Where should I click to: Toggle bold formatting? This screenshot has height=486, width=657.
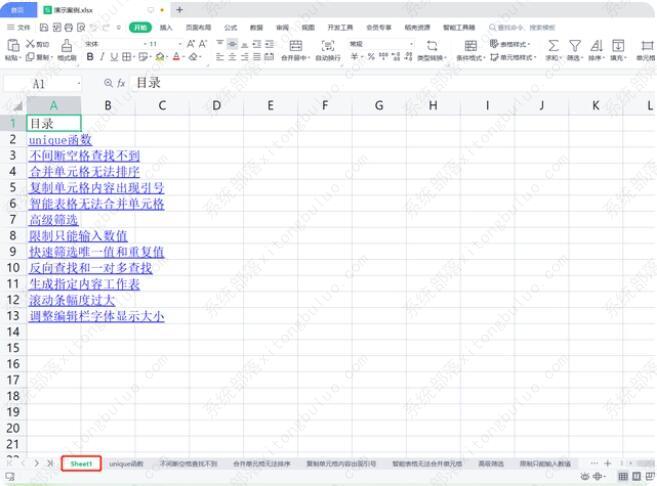90,58
